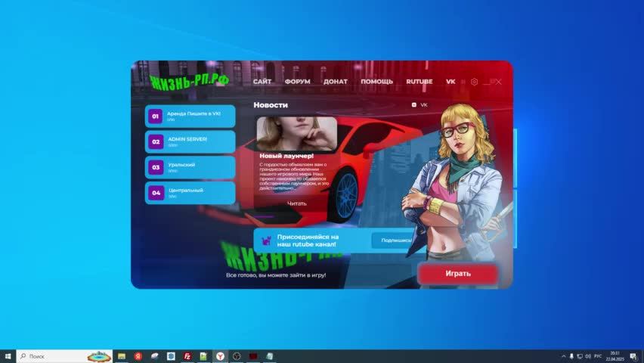The width and height of the screenshot is (644, 363).
Task: Open the САЙТ menu link
Action: pyautogui.click(x=262, y=82)
